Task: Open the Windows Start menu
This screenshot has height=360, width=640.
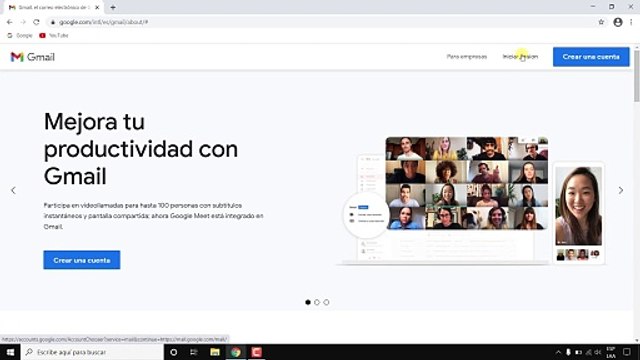Action: (x=10, y=352)
